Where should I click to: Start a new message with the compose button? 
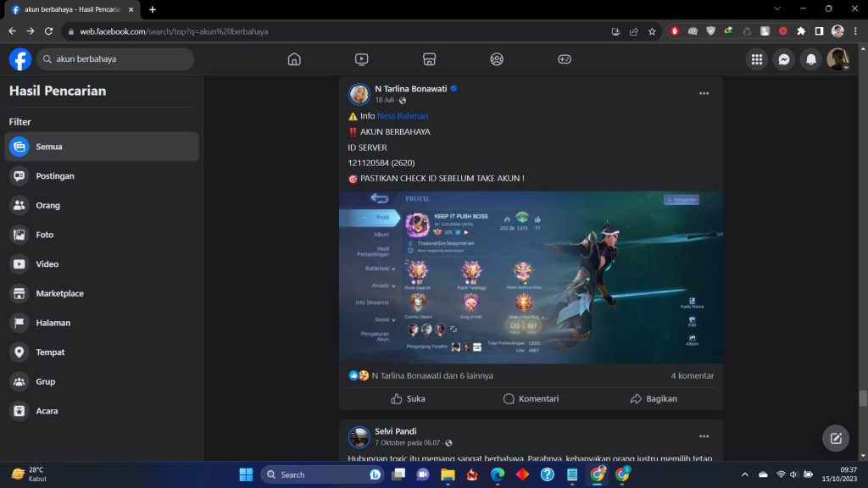[x=836, y=438]
